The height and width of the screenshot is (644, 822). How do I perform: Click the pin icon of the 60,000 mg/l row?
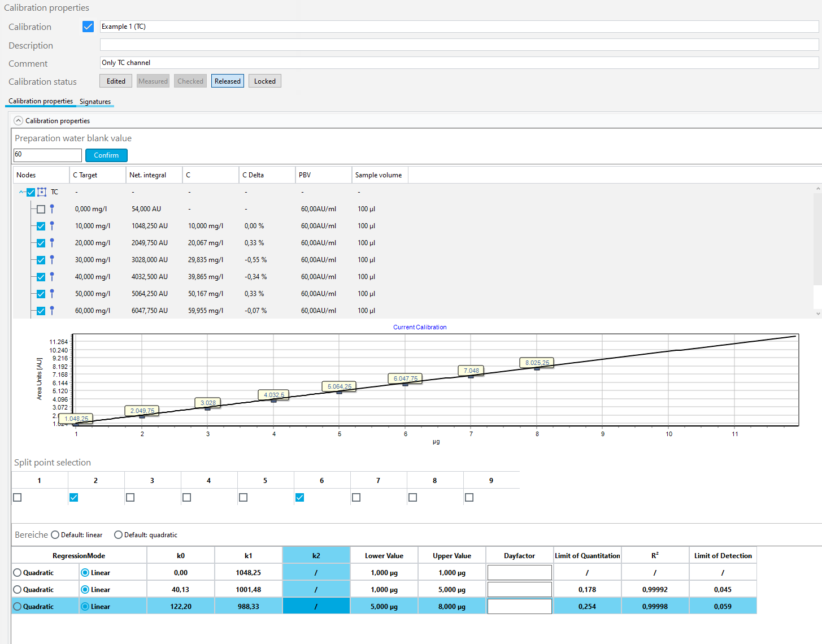click(x=52, y=311)
